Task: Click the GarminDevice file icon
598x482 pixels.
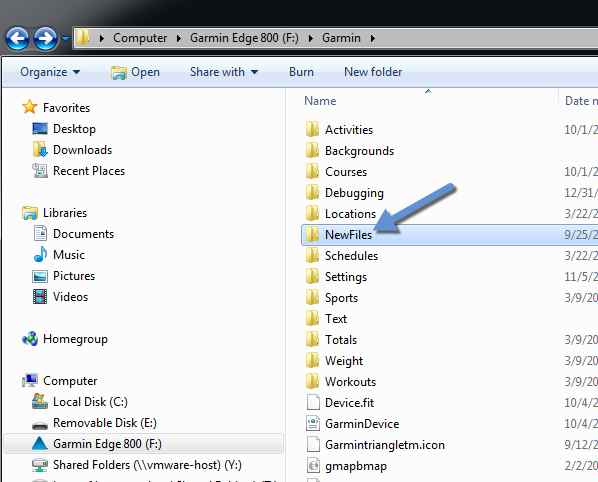Action: (313, 423)
